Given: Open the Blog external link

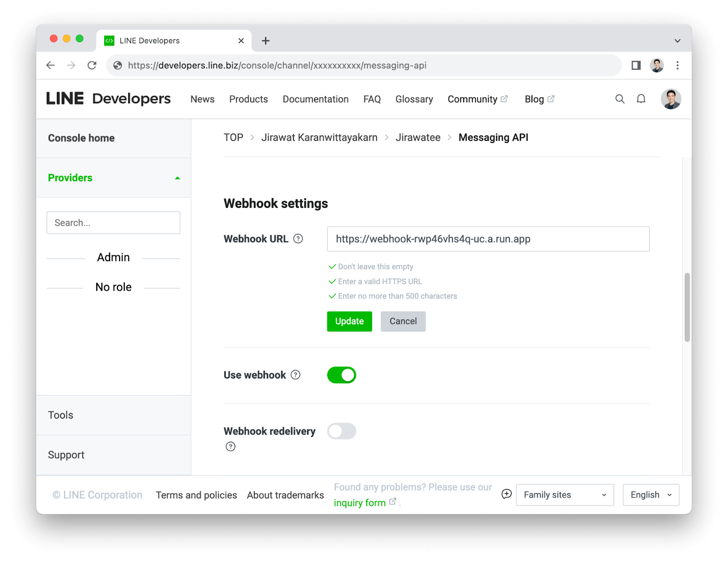Looking at the screenshot, I should (539, 99).
